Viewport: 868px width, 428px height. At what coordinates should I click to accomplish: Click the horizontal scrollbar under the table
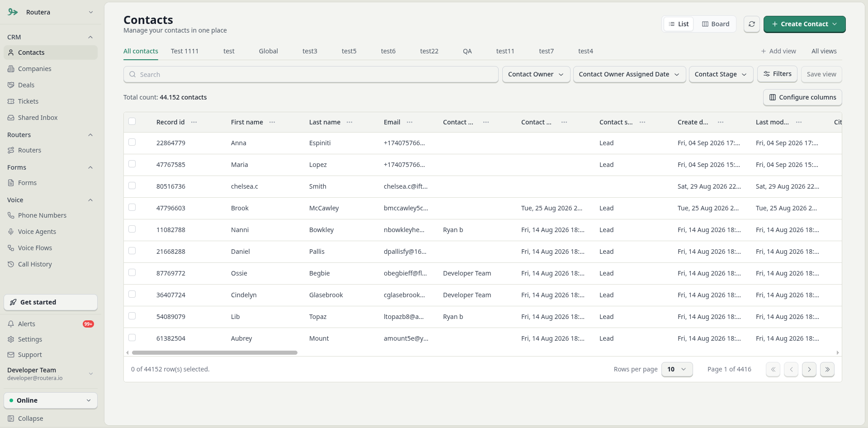pyautogui.click(x=215, y=352)
